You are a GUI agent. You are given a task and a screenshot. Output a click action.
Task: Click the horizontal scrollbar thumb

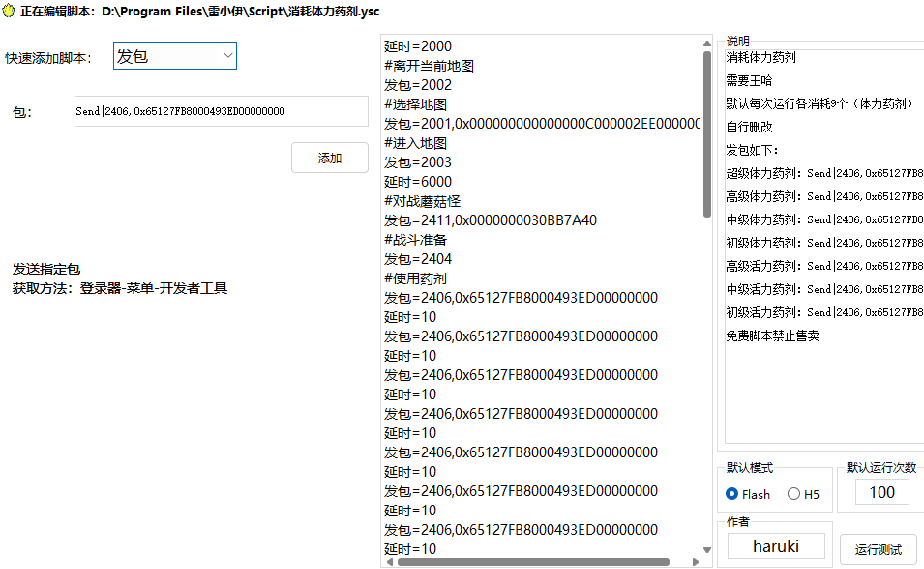533,561
